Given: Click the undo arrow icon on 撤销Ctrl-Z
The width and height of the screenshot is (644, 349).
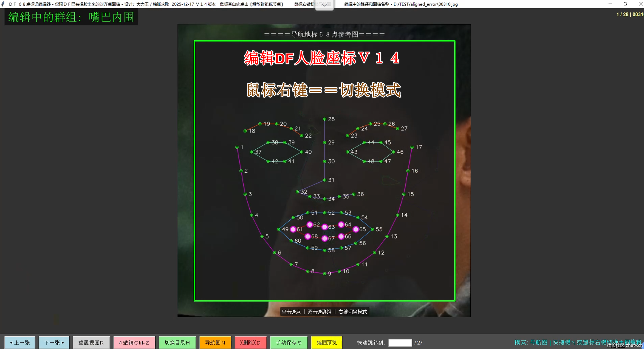Looking at the screenshot, I should pos(119,342).
